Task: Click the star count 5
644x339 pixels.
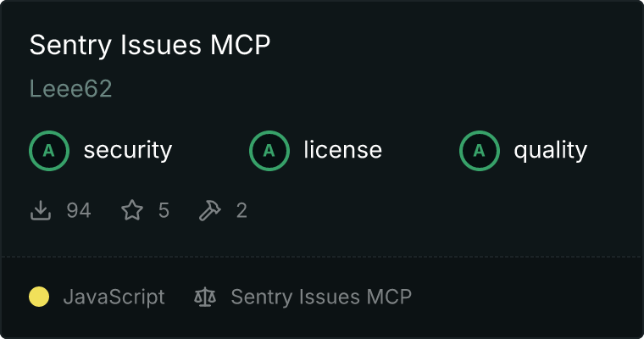Action: (164, 210)
